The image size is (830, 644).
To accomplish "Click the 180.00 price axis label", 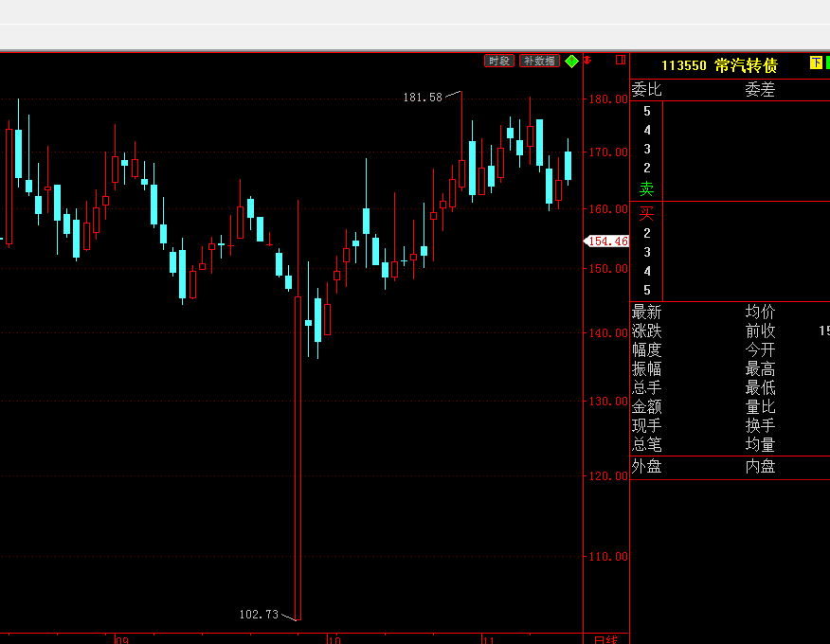I will click(608, 99).
